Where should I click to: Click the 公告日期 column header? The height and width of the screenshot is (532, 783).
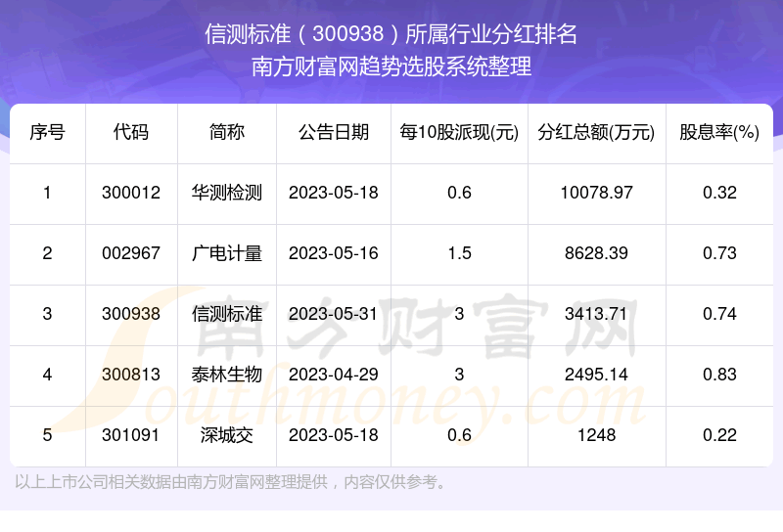(x=334, y=132)
